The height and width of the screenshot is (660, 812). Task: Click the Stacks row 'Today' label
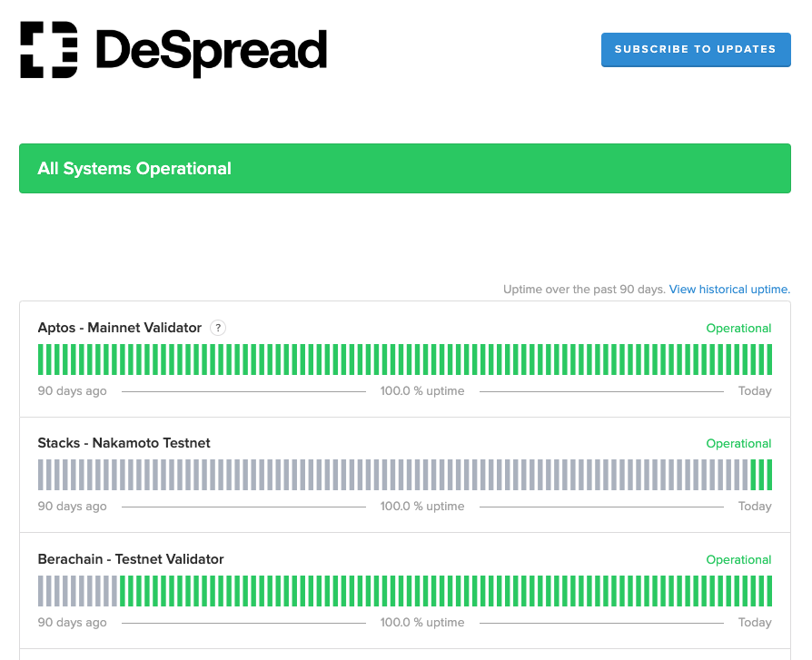(x=755, y=507)
